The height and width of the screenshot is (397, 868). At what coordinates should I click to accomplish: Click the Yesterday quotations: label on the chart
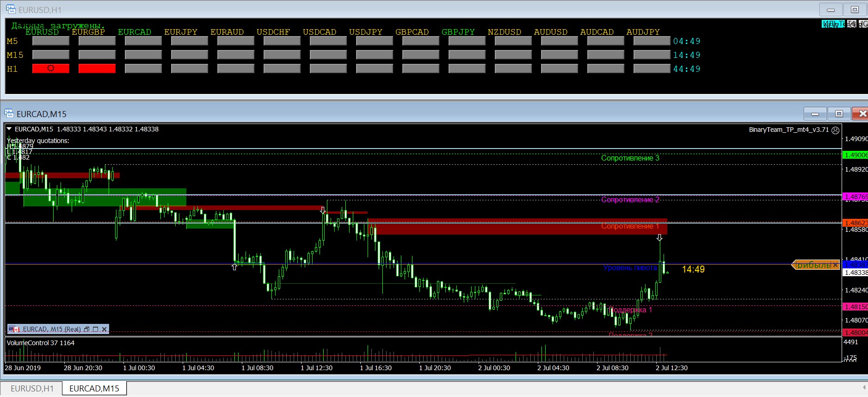coord(38,141)
